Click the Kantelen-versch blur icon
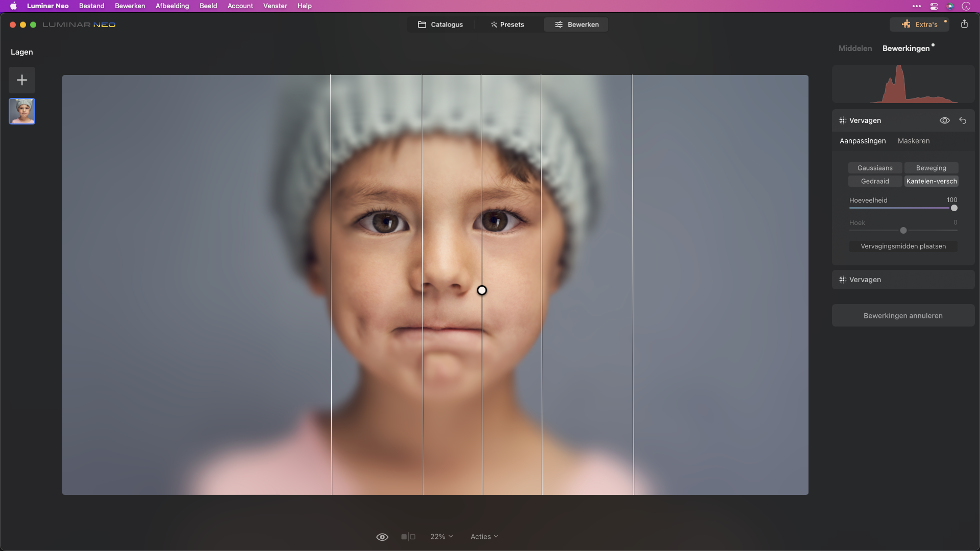The height and width of the screenshot is (551, 980). [932, 181]
